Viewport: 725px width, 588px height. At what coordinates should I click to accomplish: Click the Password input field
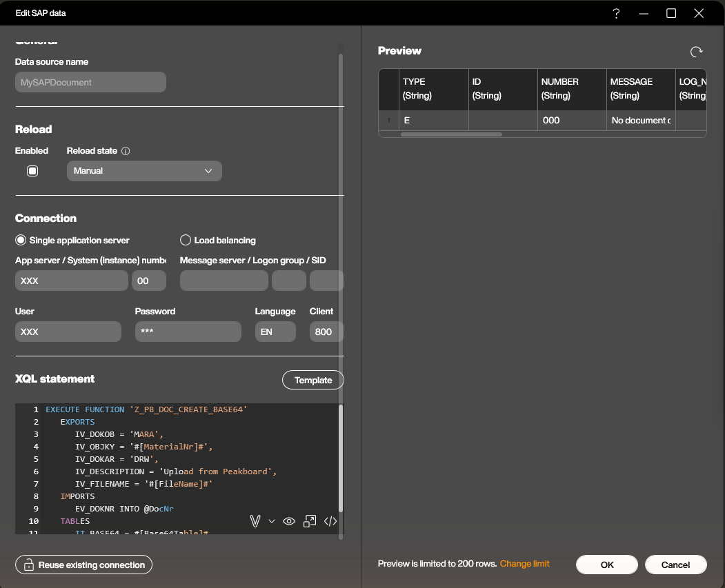[188, 332]
